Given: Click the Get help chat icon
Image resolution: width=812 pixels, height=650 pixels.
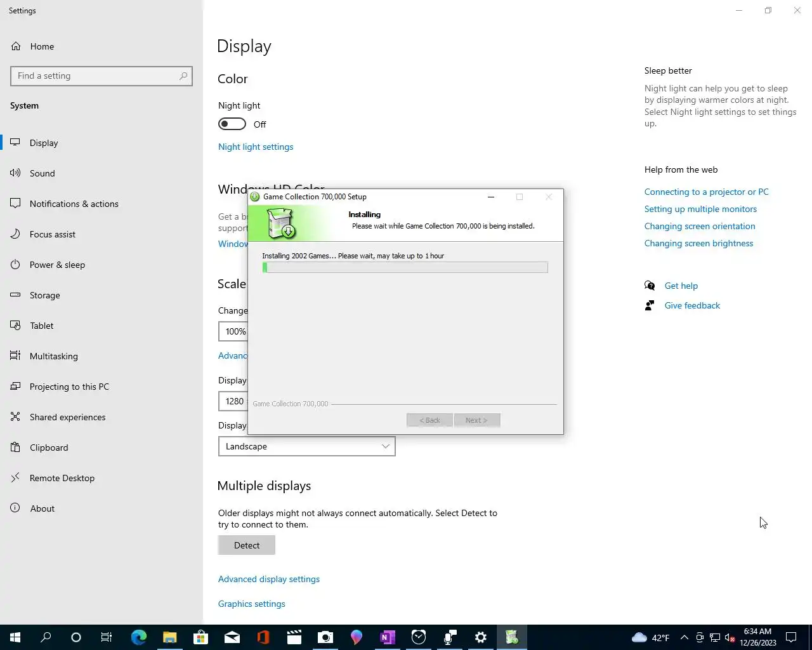Looking at the screenshot, I should 650,286.
